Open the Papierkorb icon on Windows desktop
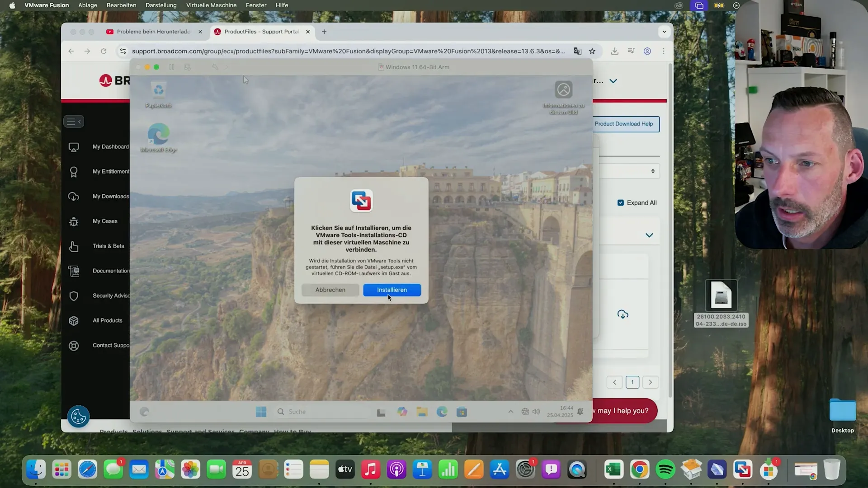The height and width of the screenshot is (488, 868). (159, 95)
